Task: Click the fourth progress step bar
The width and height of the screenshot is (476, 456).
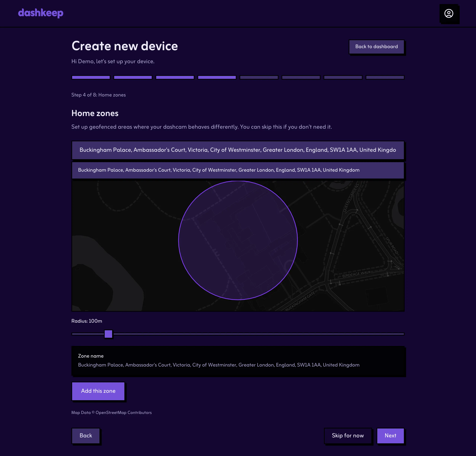Action: pos(217,78)
